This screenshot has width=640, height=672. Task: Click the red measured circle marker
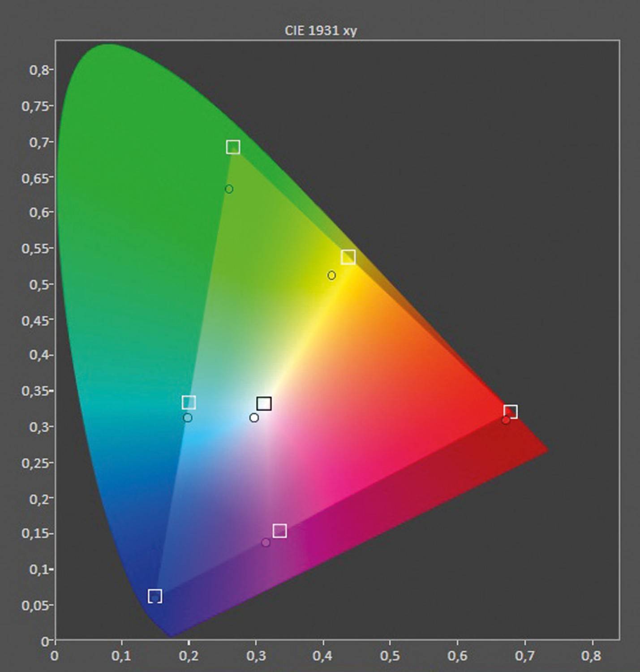(x=506, y=420)
